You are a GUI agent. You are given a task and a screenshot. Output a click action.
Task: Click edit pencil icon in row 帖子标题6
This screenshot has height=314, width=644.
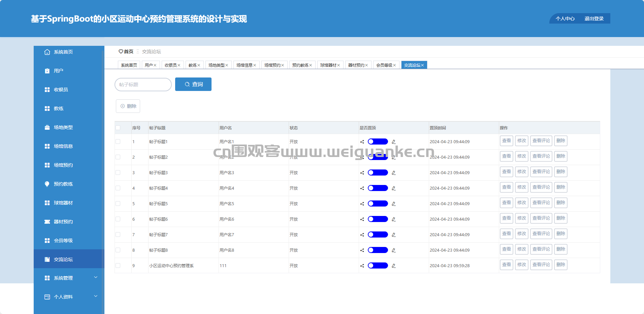(394, 219)
